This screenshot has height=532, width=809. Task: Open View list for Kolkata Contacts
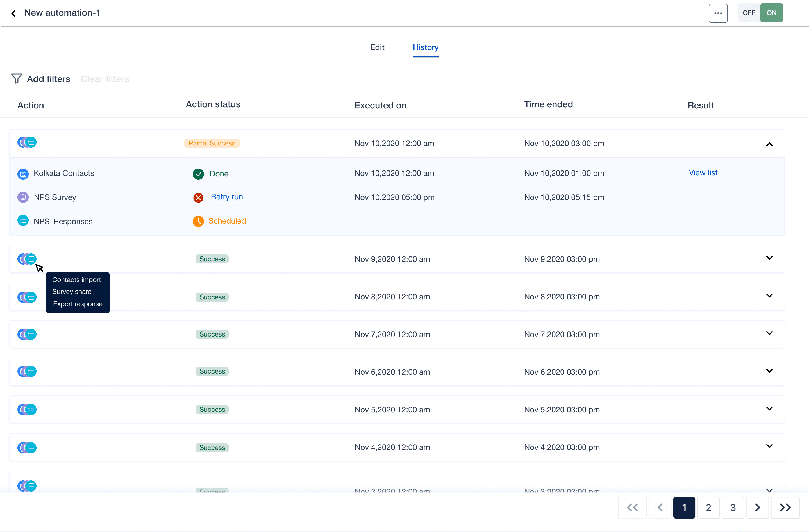pyautogui.click(x=703, y=173)
